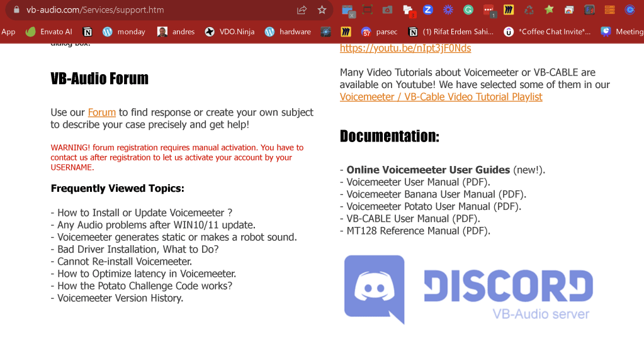Open the Envato AI bookmark

click(48, 31)
